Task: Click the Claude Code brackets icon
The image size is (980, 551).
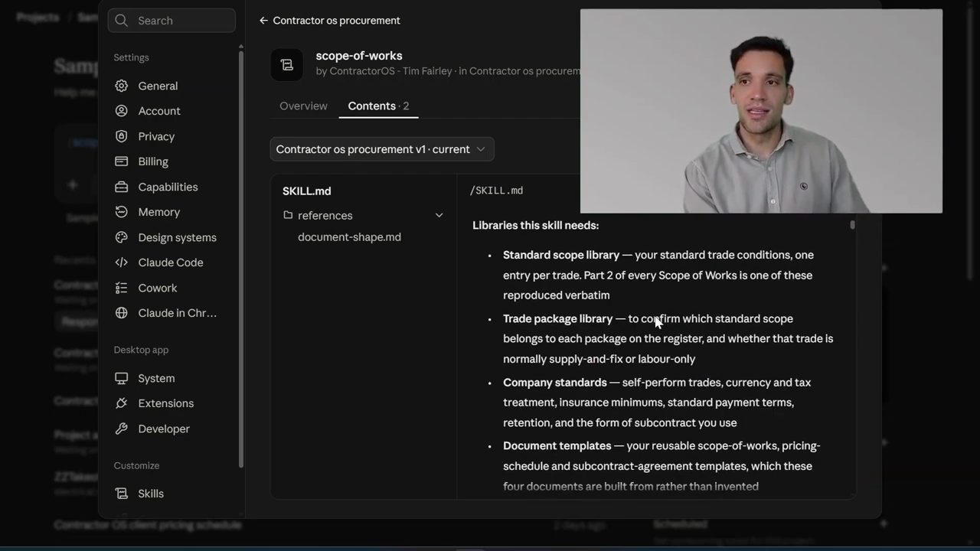Action: [x=121, y=262]
